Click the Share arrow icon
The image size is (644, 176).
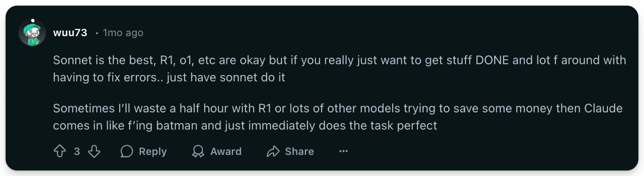pyautogui.click(x=273, y=151)
